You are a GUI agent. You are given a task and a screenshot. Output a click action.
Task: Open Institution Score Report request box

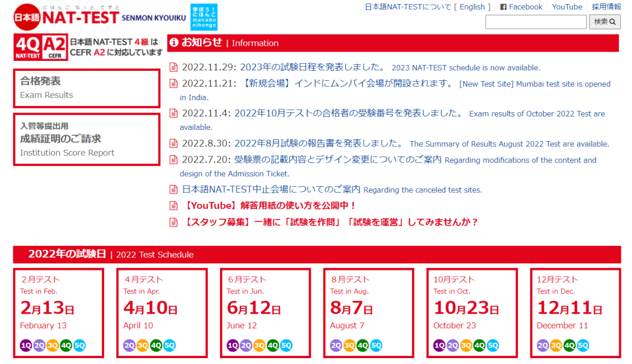click(87, 139)
